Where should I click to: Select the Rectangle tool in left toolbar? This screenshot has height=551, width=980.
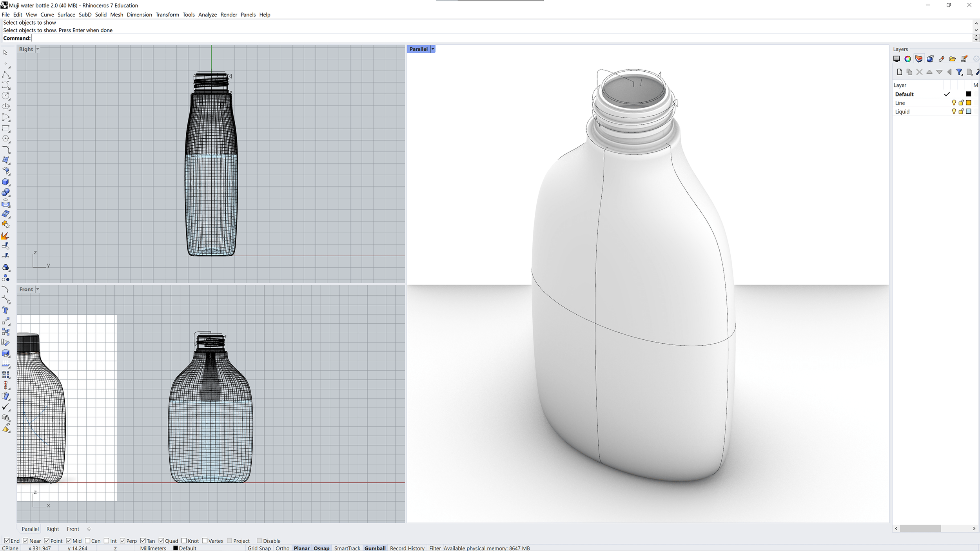[x=6, y=128]
